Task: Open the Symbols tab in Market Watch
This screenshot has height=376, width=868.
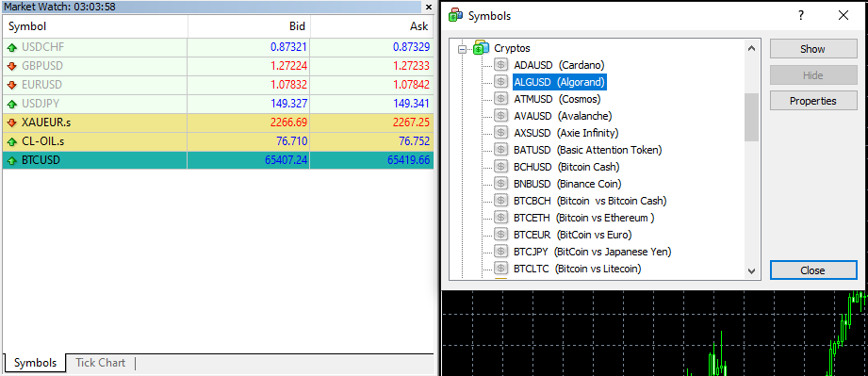Action: [x=35, y=363]
